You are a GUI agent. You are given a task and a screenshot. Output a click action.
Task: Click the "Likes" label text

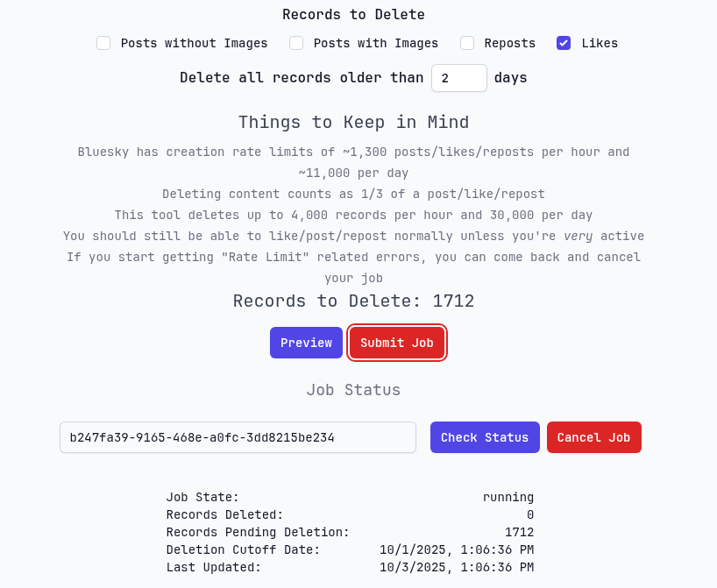pos(600,43)
